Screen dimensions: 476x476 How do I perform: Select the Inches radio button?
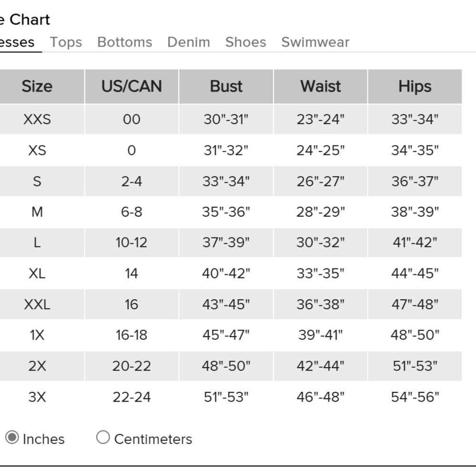click(12, 437)
